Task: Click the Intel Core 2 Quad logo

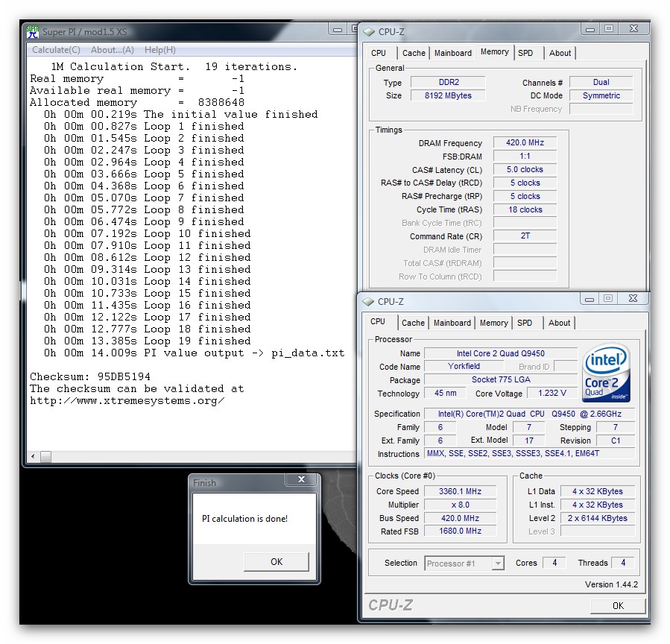Action: 606,373
